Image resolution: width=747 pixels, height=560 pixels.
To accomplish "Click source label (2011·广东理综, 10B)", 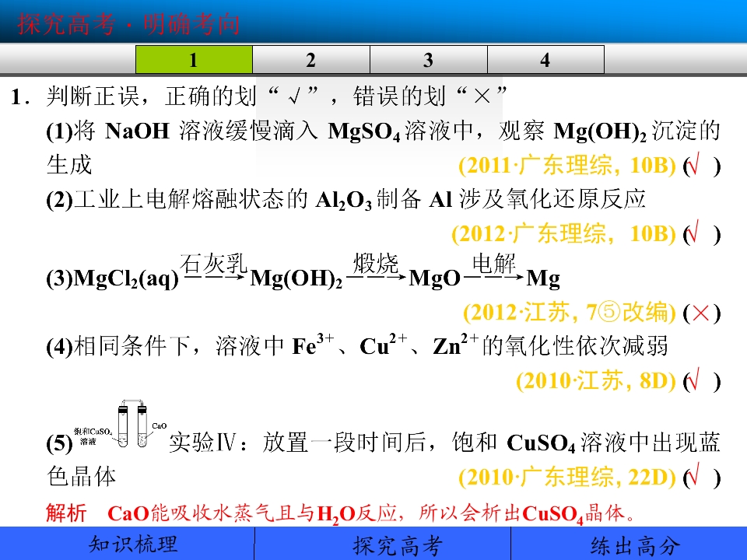I will tap(567, 165).
